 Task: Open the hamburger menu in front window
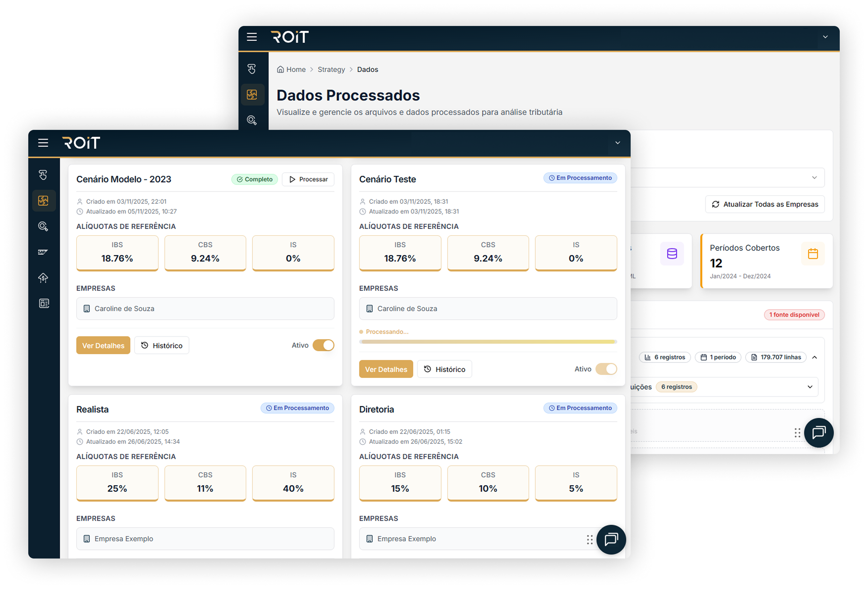[43, 143]
